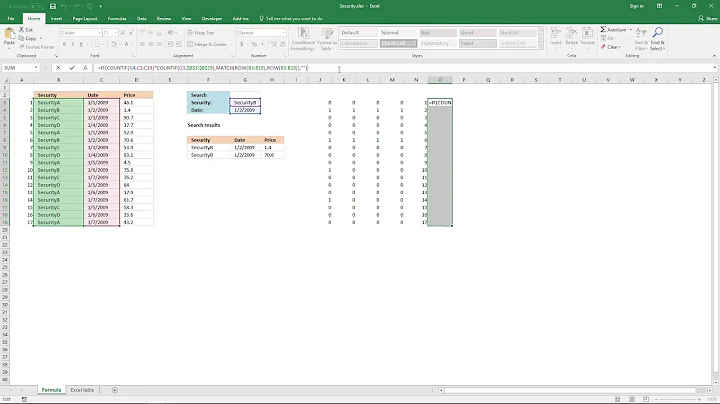This screenshot has height=404, width=720.
Task: Click in the formula bar text
Action: coord(202,68)
